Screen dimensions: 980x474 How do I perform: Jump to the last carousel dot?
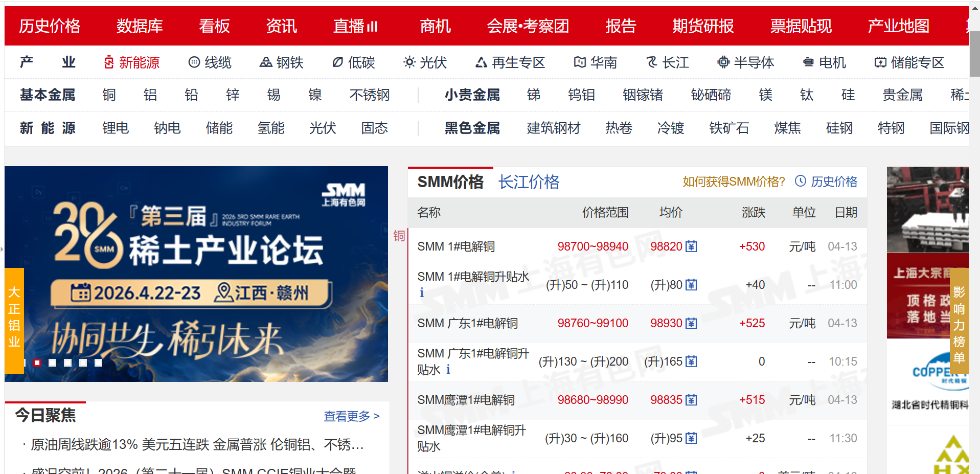(x=99, y=363)
